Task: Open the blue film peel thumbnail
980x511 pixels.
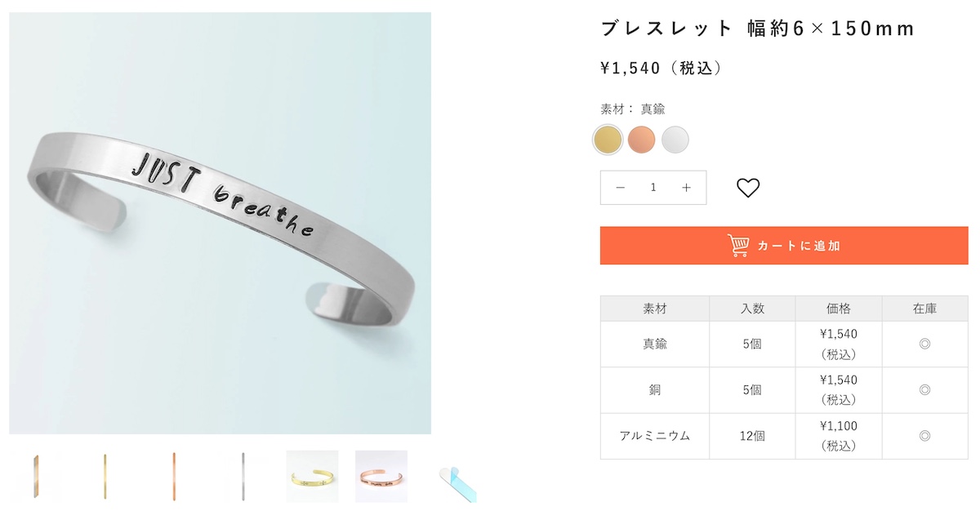Action: click(x=457, y=482)
